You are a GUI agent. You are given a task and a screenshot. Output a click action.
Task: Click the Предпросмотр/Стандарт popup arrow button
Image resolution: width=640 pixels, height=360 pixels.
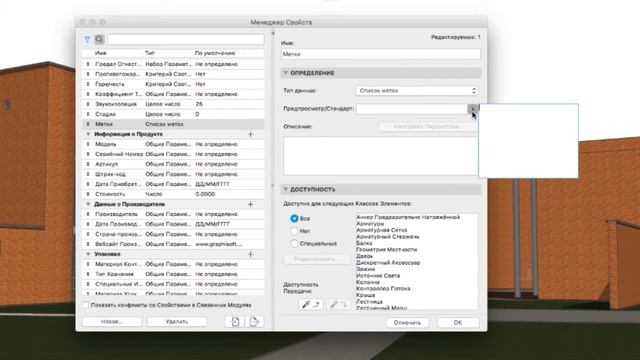472,109
